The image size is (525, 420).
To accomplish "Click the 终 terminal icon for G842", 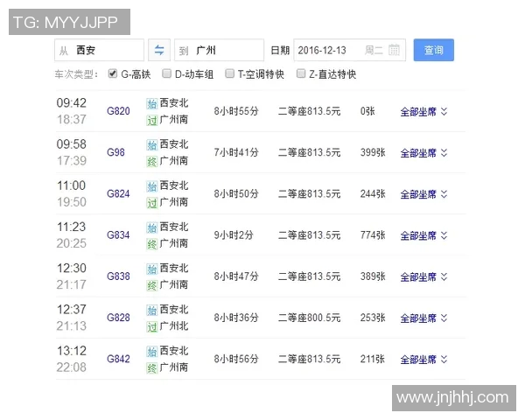I will click(x=152, y=368).
